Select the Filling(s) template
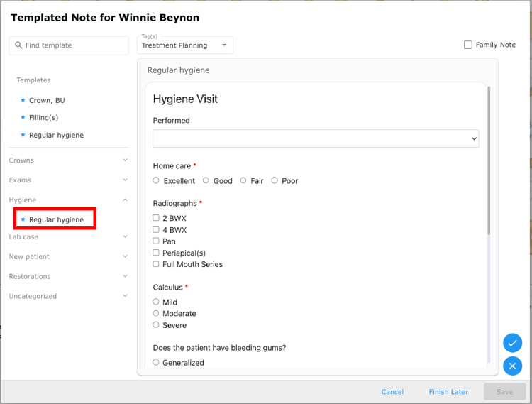The width and height of the screenshot is (532, 404). point(44,117)
